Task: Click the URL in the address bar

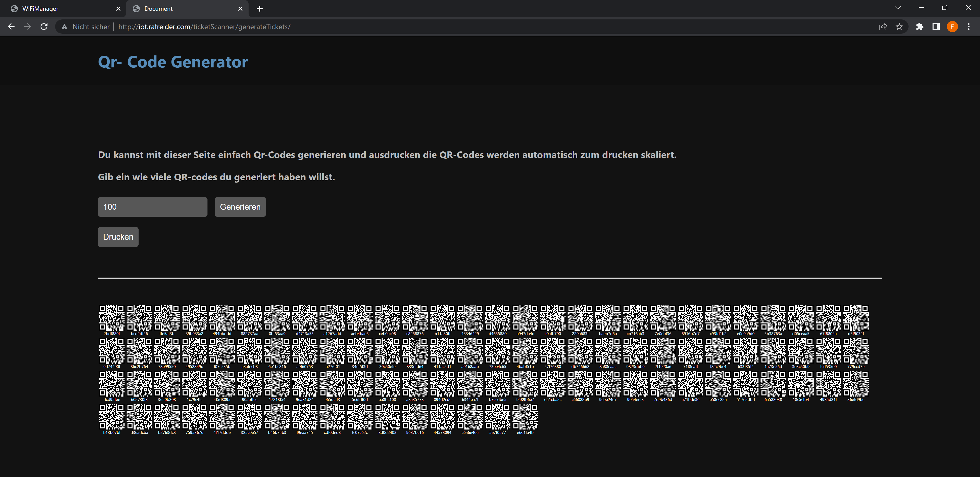Action: (x=204, y=27)
